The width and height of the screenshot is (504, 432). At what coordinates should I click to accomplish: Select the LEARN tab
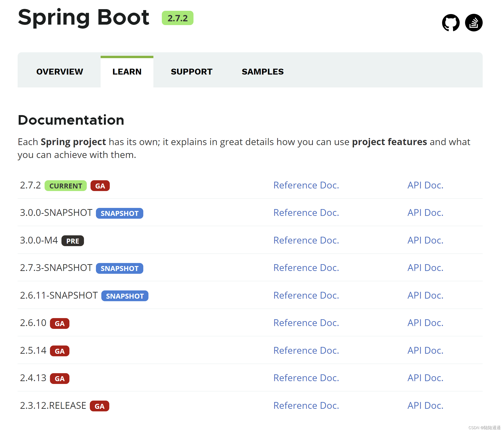point(127,72)
